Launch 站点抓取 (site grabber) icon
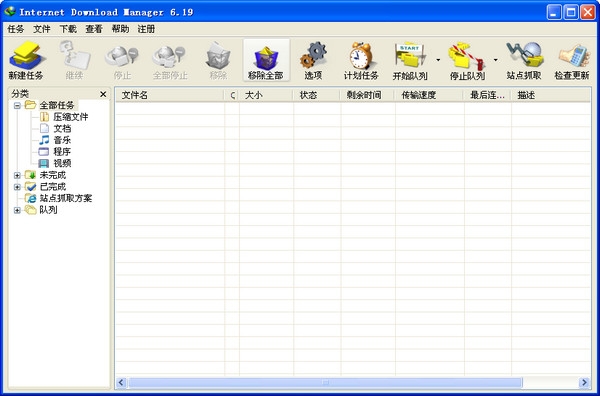 (524, 60)
